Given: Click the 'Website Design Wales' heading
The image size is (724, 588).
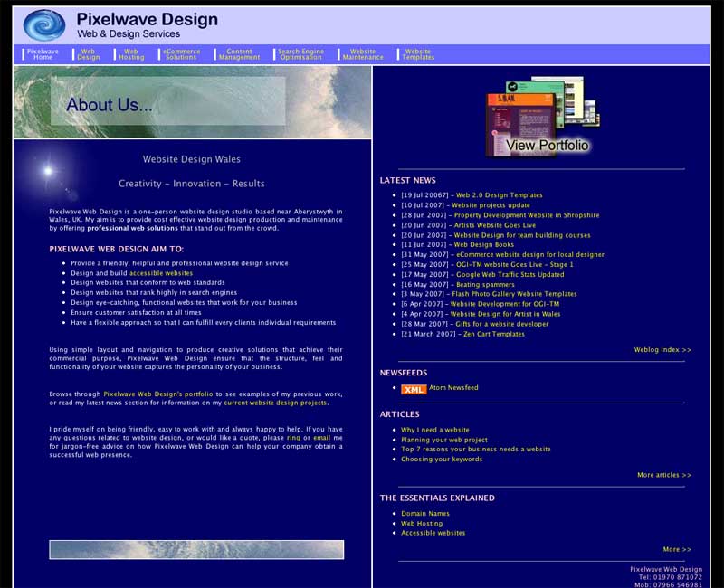Looking at the screenshot, I should pos(192,159).
